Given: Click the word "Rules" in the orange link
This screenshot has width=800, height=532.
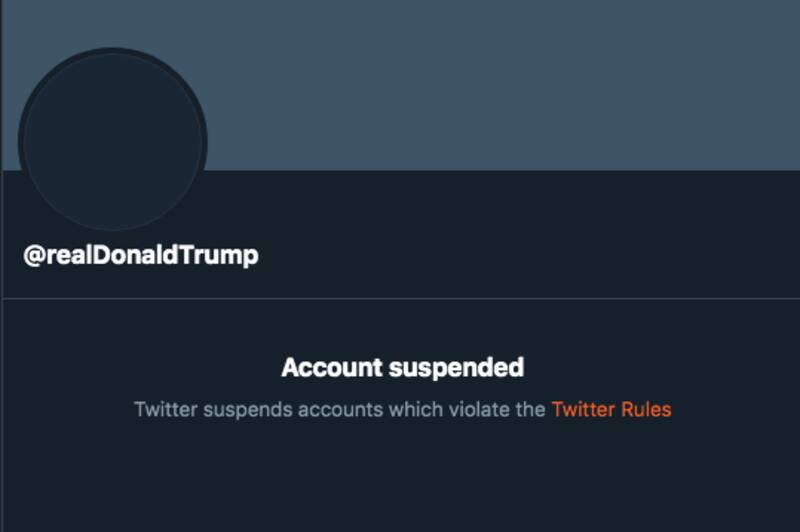Looking at the screenshot, I should [x=646, y=410].
